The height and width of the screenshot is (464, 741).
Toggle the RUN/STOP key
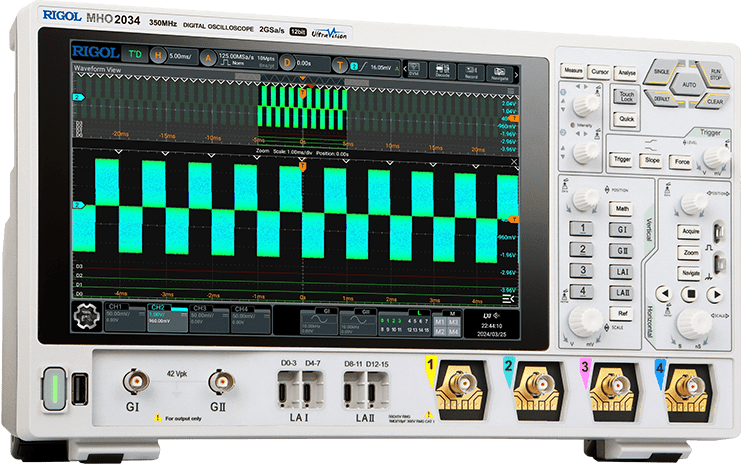point(715,74)
